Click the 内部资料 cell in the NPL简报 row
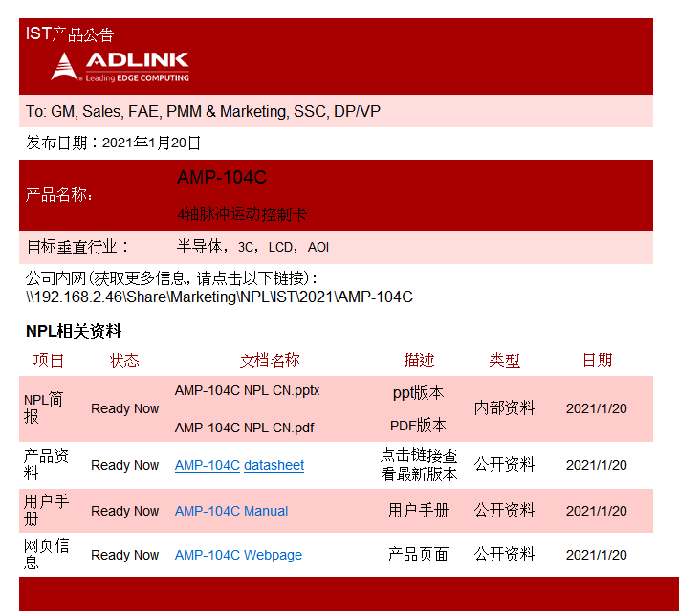 pyautogui.click(x=505, y=407)
